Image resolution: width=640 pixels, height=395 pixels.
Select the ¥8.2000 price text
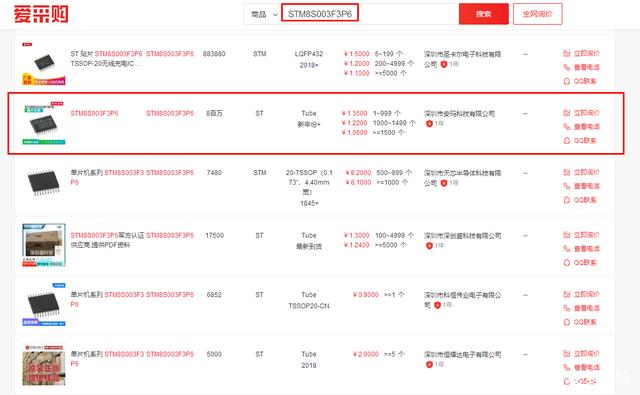[358, 173]
